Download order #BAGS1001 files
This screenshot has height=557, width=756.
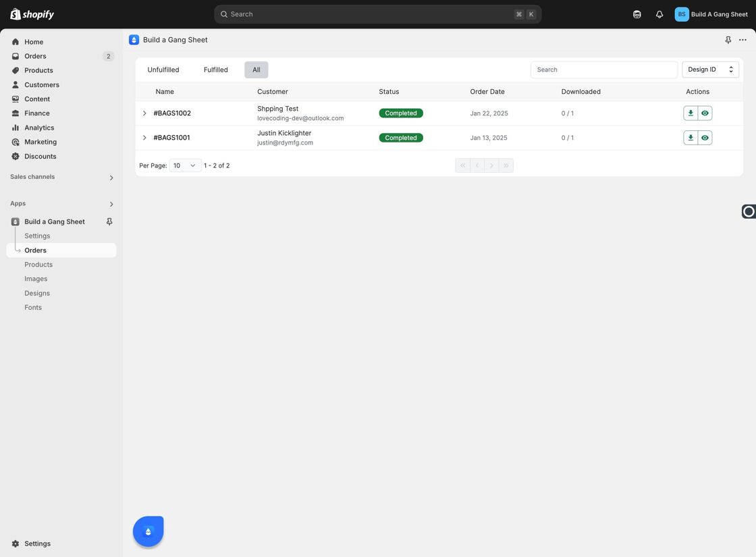tap(691, 138)
